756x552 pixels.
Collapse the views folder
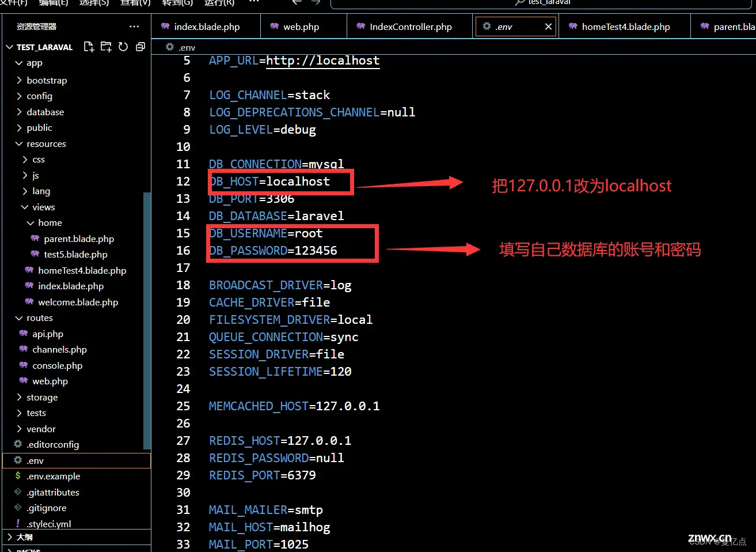point(25,207)
